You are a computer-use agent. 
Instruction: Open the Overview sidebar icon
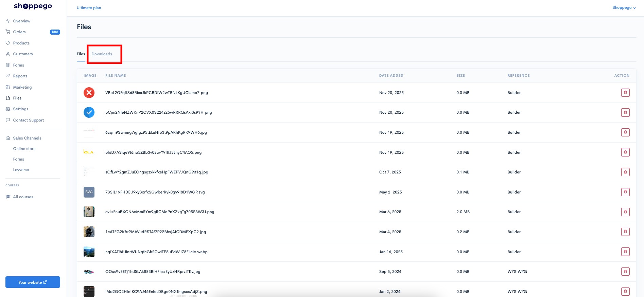[x=8, y=21]
